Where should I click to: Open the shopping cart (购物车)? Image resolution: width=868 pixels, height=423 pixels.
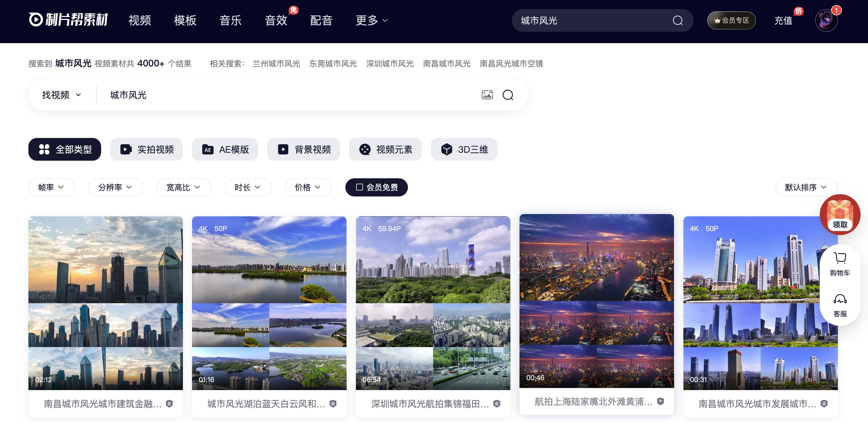[x=840, y=264]
